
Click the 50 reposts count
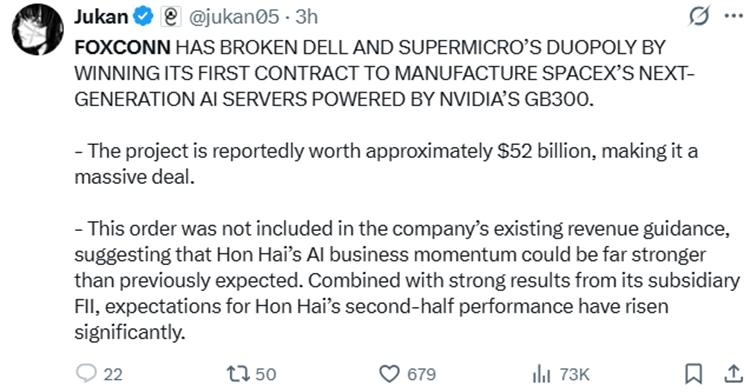coord(266,374)
